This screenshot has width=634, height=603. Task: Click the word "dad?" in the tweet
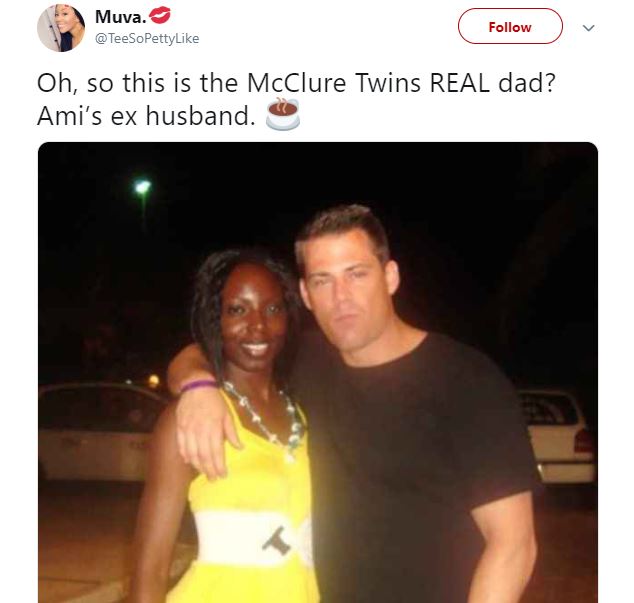click(x=527, y=83)
